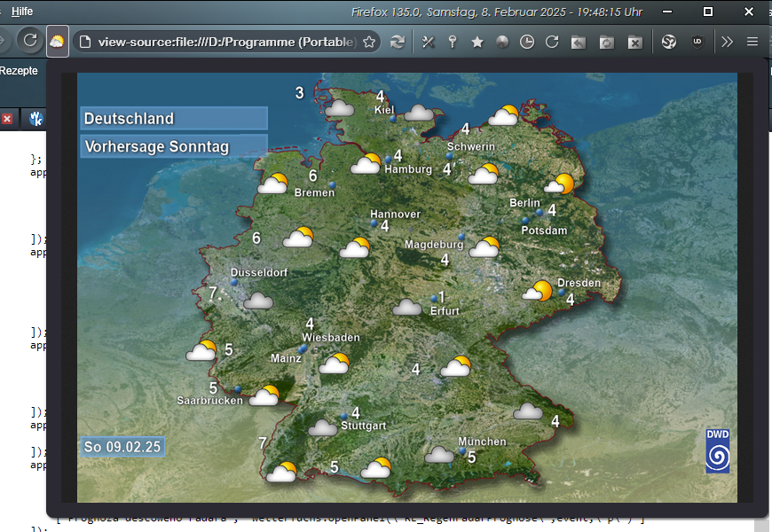Click the wrench and screwdriver tools icon

coord(428,42)
